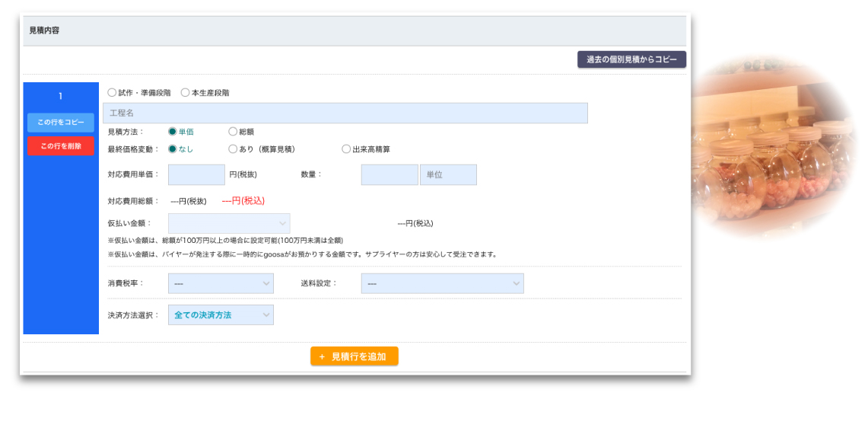
Task: Expand the 送料設定 dropdown
Action: (442, 283)
